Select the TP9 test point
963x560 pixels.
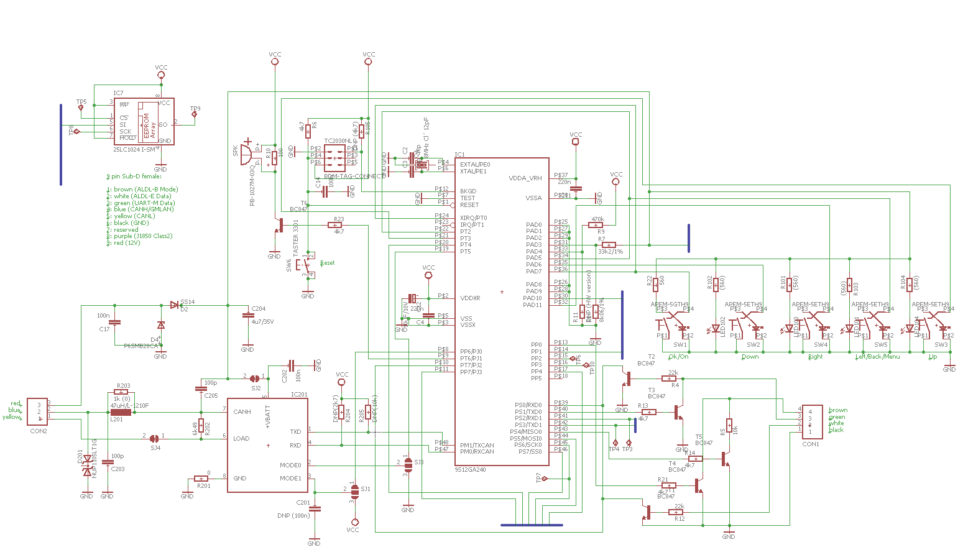[195, 114]
